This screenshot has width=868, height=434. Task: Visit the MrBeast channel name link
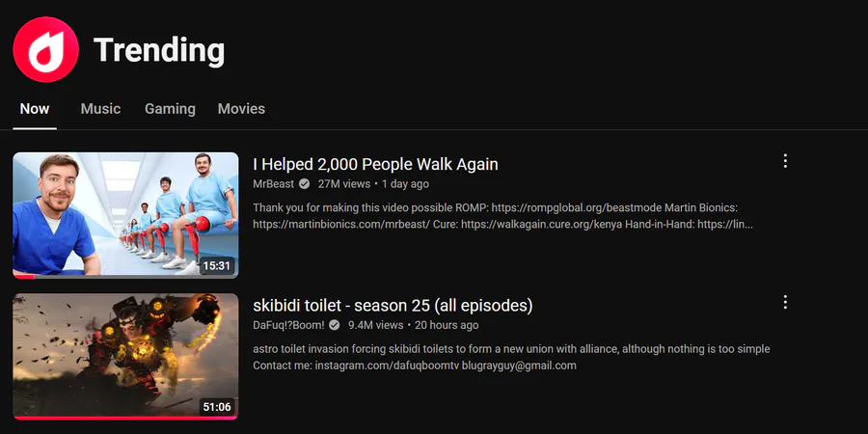click(x=274, y=184)
